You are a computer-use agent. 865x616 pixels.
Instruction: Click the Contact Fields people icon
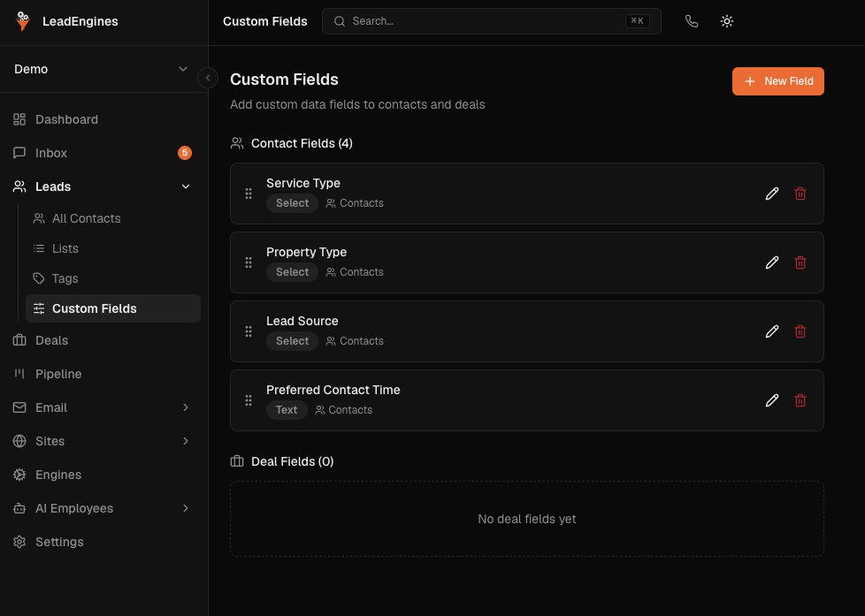(237, 143)
